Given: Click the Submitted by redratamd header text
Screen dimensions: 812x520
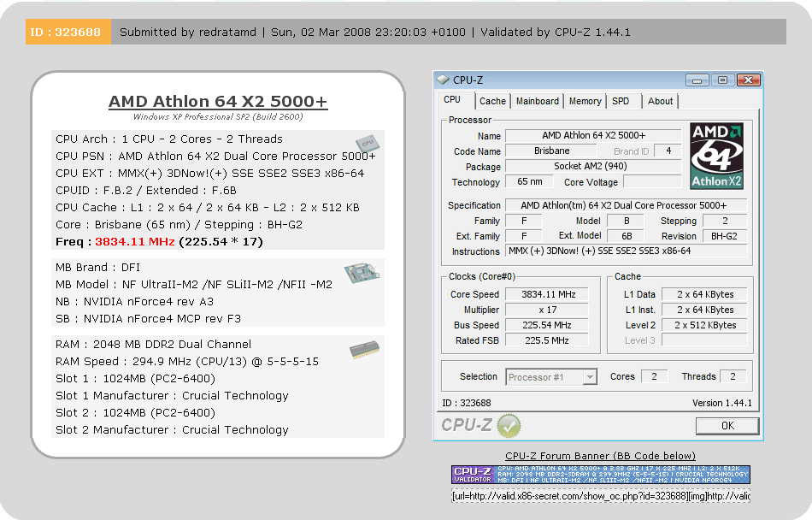Looking at the screenshot, I should (187, 32).
